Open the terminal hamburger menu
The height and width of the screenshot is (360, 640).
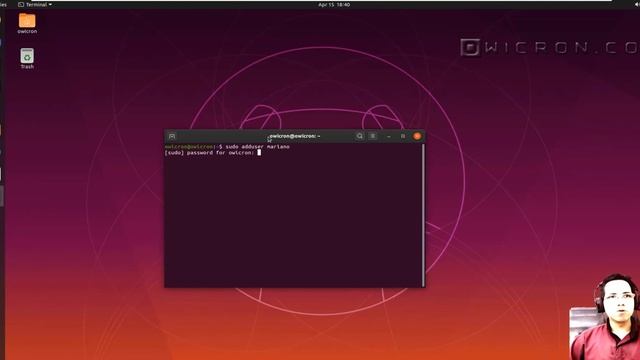tap(373, 136)
